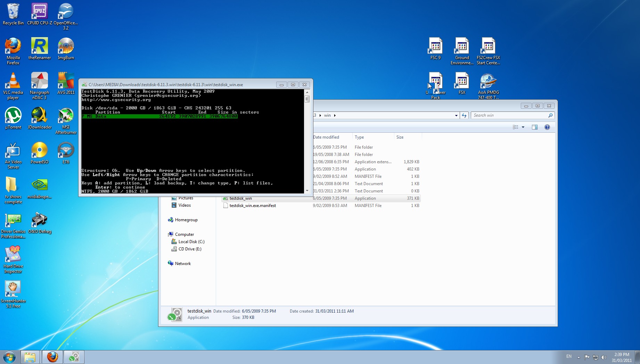Open the Explorer help icon
This screenshot has width=640, height=364.
pyautogui.click(x=547, y=127)
